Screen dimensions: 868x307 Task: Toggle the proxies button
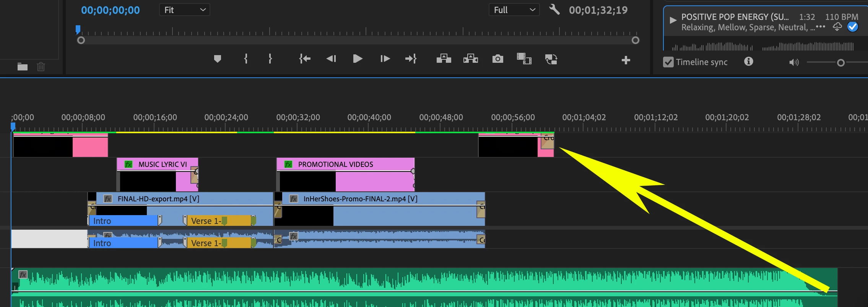pos(551,59)
